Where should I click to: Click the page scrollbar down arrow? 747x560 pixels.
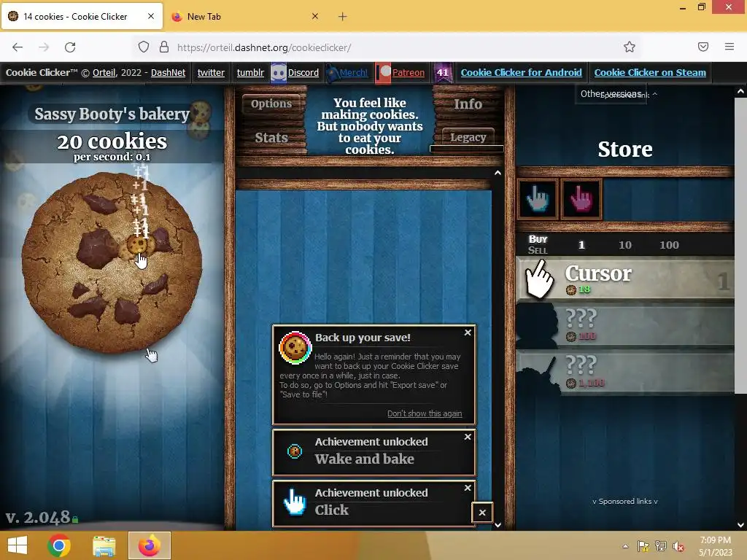(740, 525)
